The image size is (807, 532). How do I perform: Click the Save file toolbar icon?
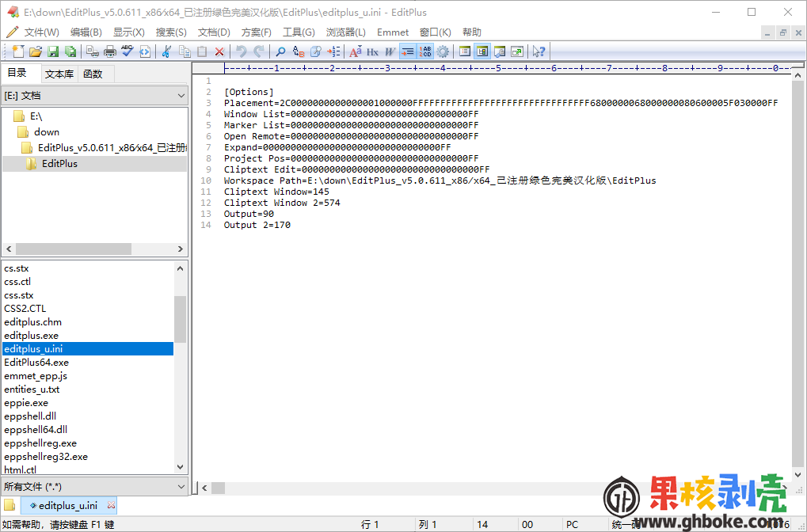(x=53, y=51)
